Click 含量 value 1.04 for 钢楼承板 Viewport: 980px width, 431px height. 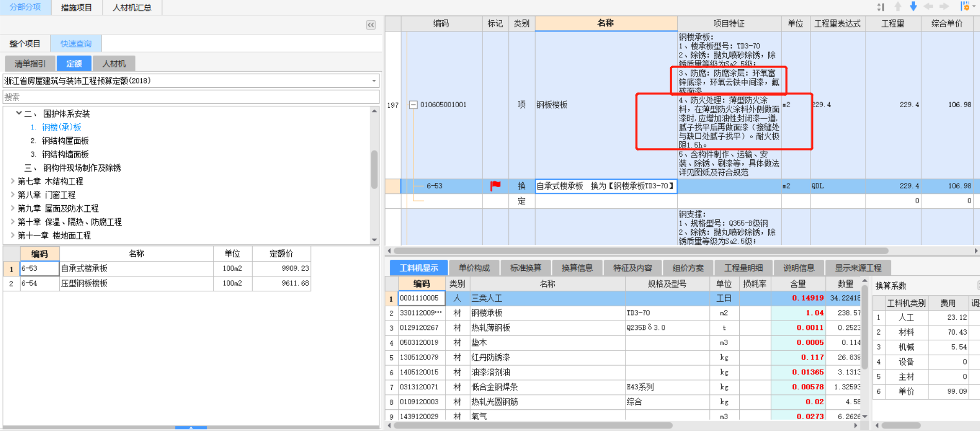798,313
